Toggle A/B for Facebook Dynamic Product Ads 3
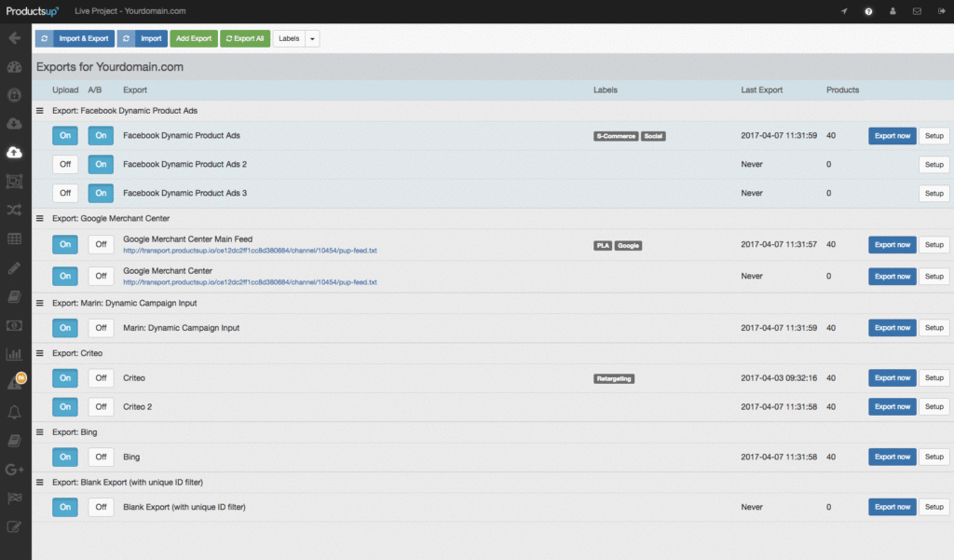Viewport: 954px width, 560px height. [101, 193]
